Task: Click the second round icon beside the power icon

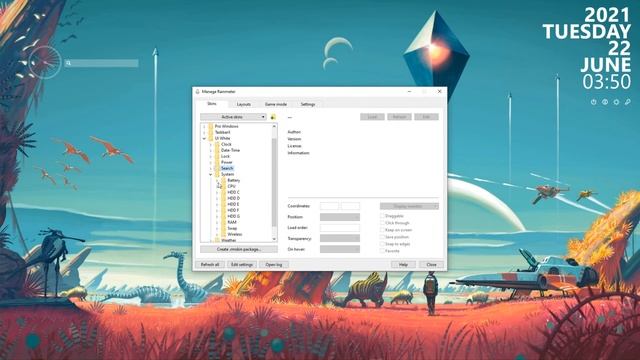Action: point(605,102)
